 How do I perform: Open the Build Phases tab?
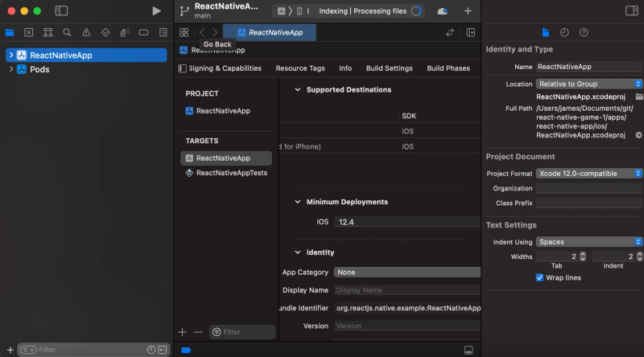point(448,68)
